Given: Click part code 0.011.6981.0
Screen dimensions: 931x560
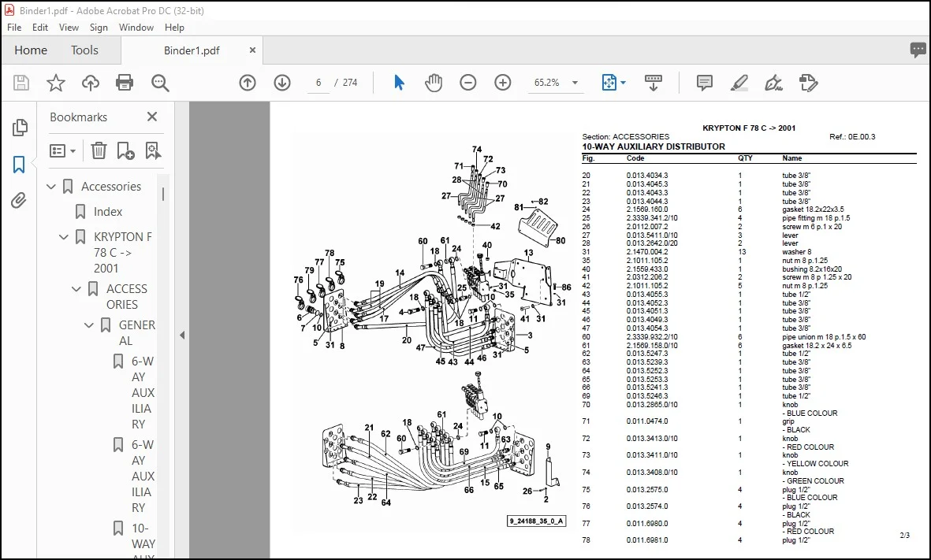Looking at the screenshot, I should 646,540.
